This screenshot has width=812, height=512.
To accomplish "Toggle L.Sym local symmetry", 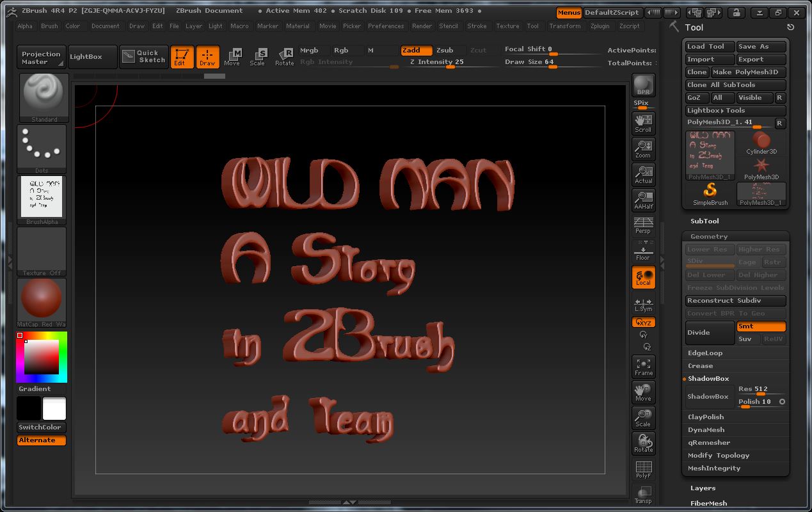I will point(643,305).
